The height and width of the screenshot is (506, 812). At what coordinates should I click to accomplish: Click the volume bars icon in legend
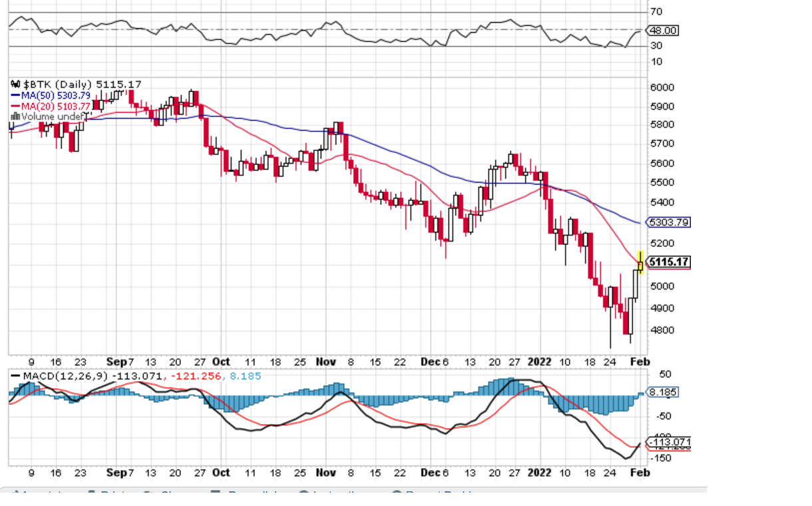[x=15, y=117]
